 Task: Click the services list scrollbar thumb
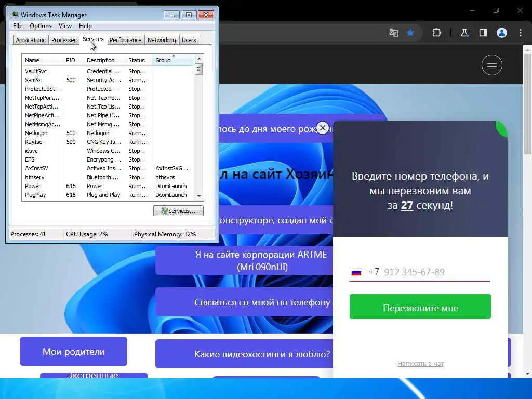click(x=199, y=70)
